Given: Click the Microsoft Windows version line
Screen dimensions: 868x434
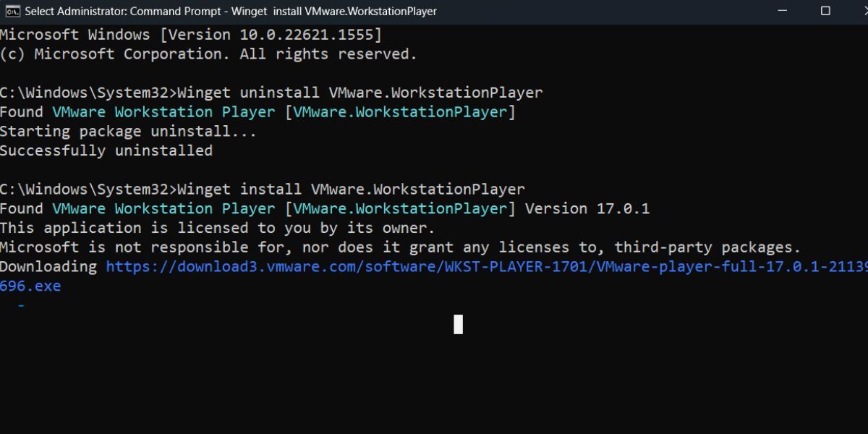Looking at the screenshot, I should pos(190,33).
